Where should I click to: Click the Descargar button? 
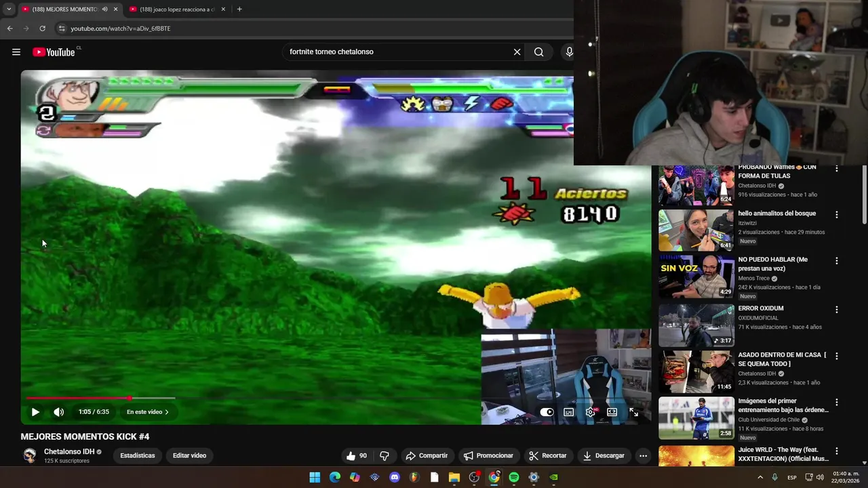[604, 455]
